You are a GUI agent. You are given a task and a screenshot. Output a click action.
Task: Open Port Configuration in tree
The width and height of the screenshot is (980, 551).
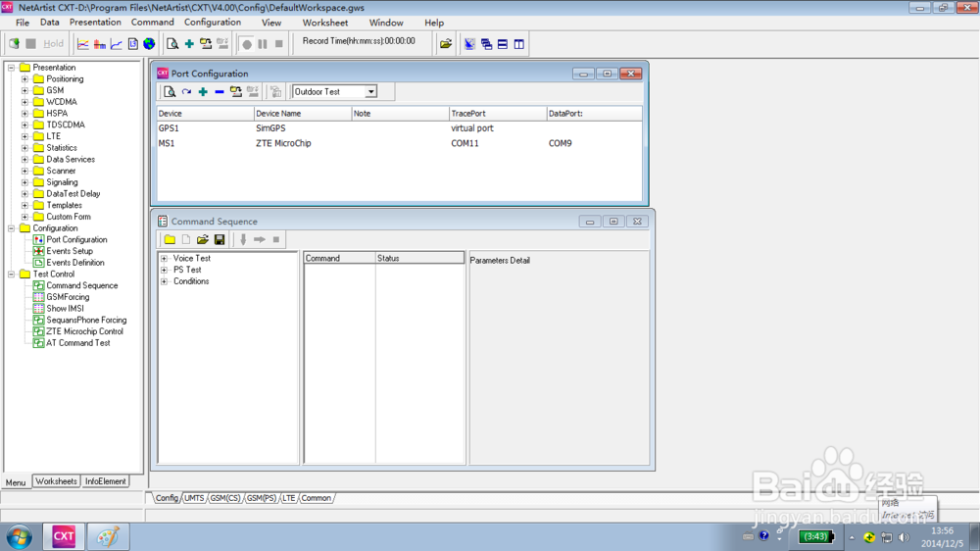[x=76, y=239]
